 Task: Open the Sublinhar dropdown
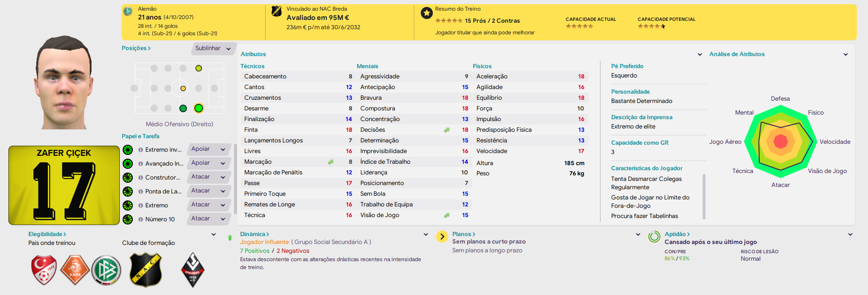tap(214, 48)
